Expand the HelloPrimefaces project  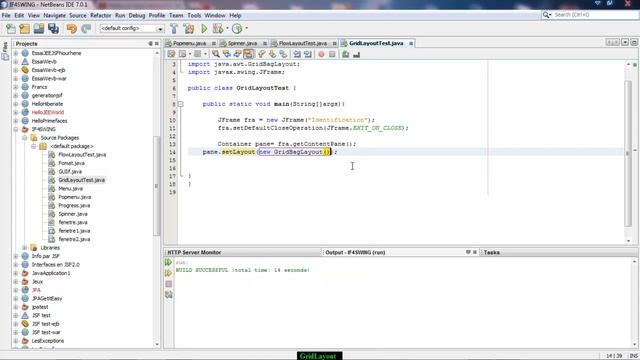[16, 121]
